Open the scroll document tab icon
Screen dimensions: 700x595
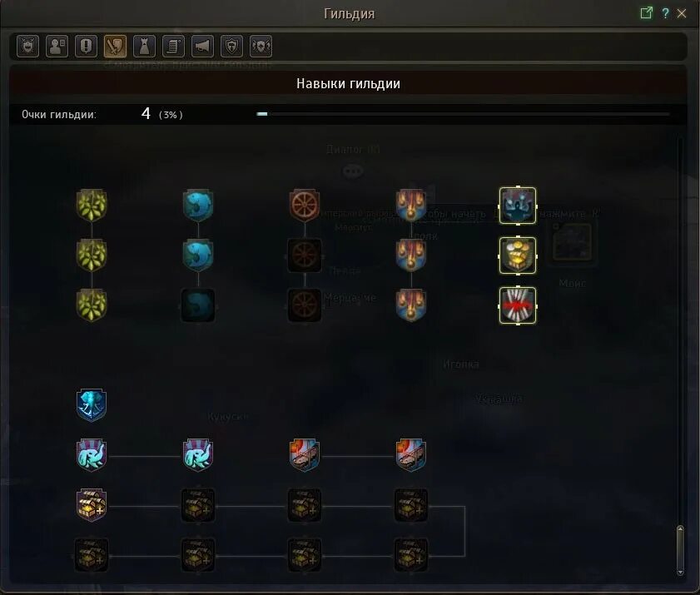click(x=174, y=46)
